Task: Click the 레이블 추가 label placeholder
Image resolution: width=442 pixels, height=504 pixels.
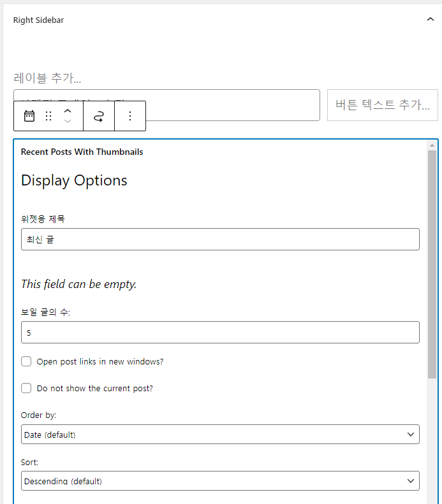Action: (47, 78)
